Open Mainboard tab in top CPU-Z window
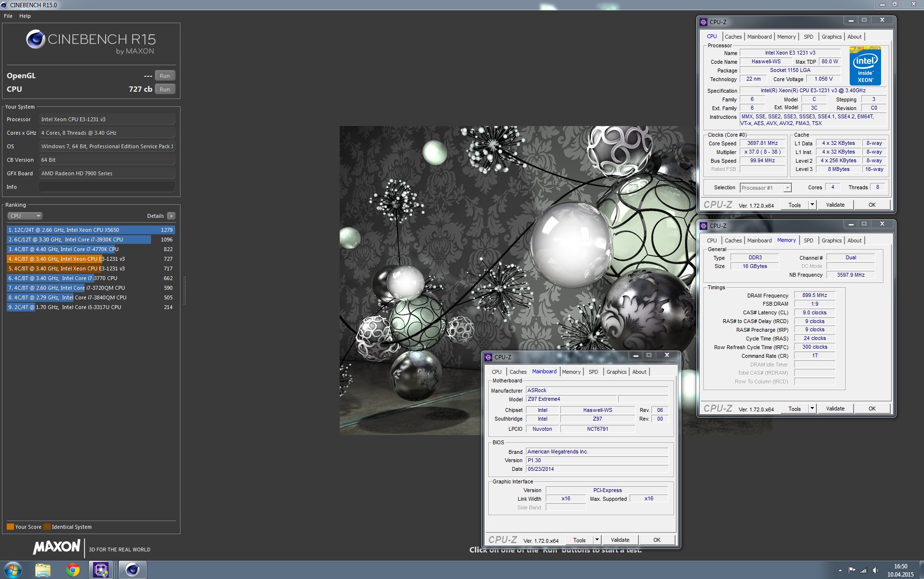Viewport: 924px width, 579px height. (759, 37)
